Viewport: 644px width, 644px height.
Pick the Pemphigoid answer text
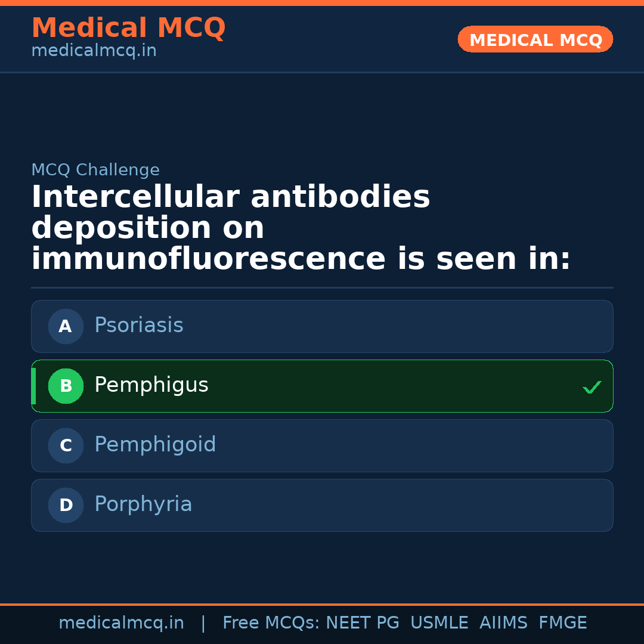(155, 445)
